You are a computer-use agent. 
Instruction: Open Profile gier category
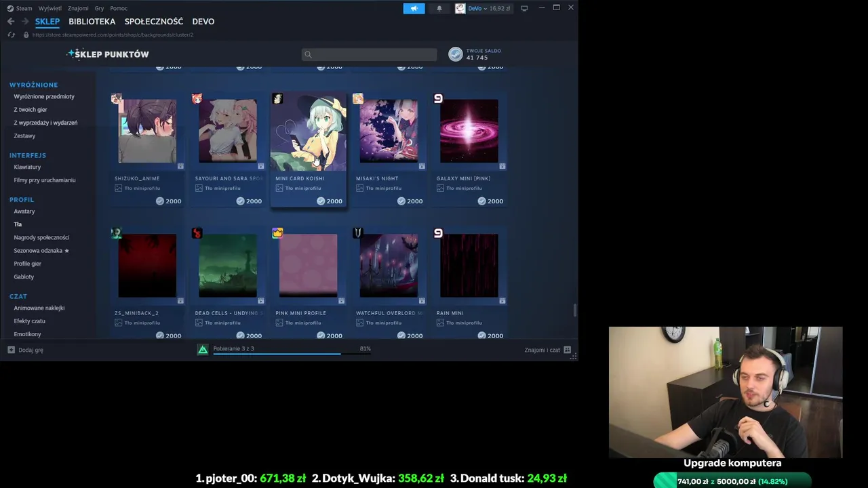(x=28, y=263)
